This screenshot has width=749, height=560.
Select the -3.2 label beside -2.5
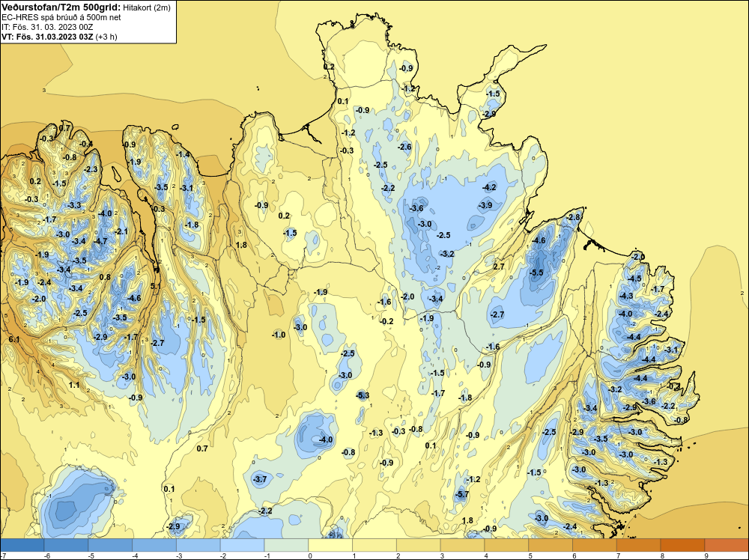coord(447,254)
